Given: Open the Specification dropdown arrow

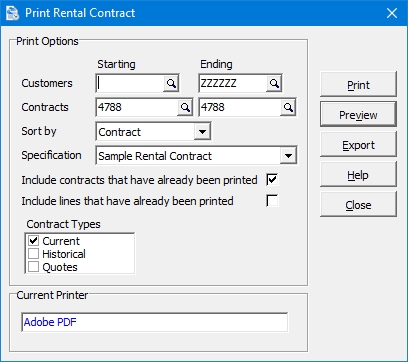Looking at the screenshot, I should pyautogui.click(x=288, y=156).
